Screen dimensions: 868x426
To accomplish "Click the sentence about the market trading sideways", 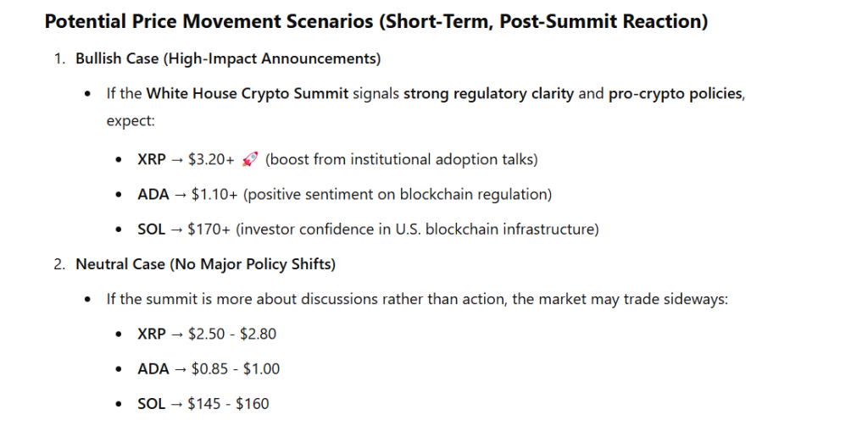I will pos(415,299).
